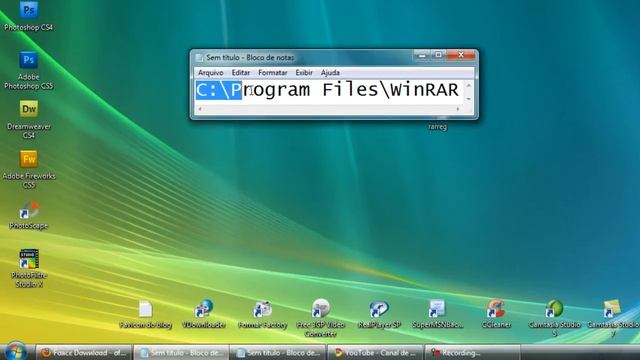Select Favicon do blog file icon
640x360 pixels.
point(145,315)
